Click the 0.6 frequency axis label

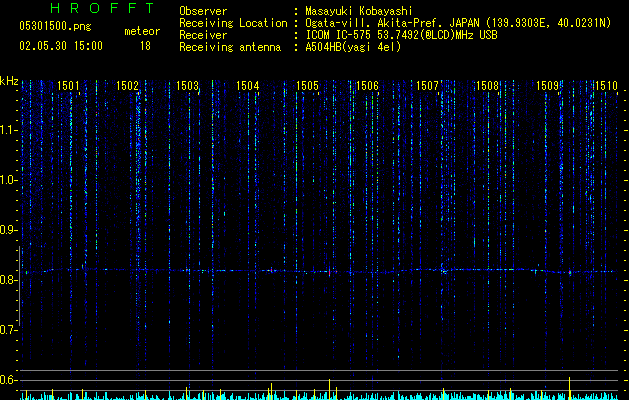pyautogui.click(x=9, y=380)
